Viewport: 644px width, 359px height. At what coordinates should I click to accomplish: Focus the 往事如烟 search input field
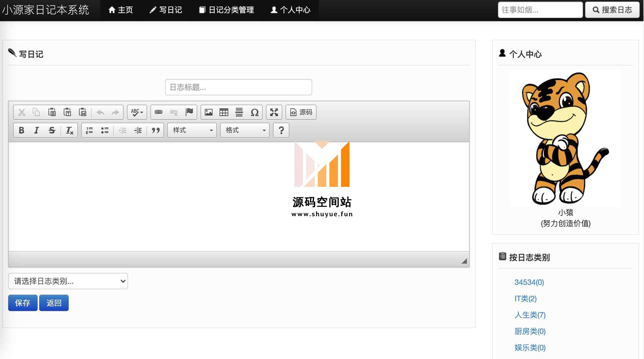click(x=540, y=10)
